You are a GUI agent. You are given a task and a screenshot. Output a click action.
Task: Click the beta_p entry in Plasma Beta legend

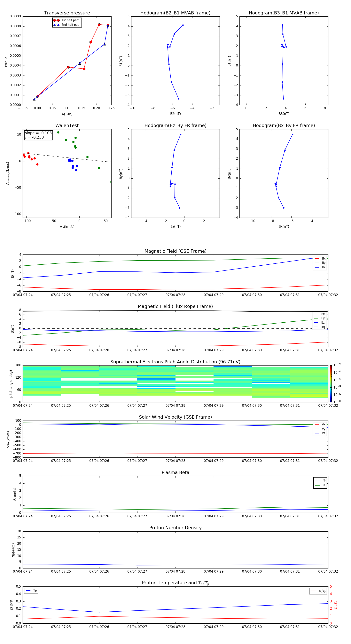coord(320,480)
